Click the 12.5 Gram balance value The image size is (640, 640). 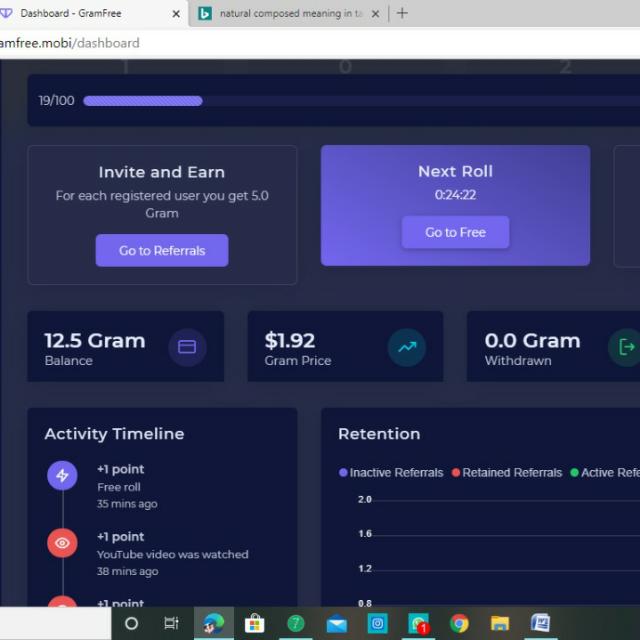coord(95,340)
